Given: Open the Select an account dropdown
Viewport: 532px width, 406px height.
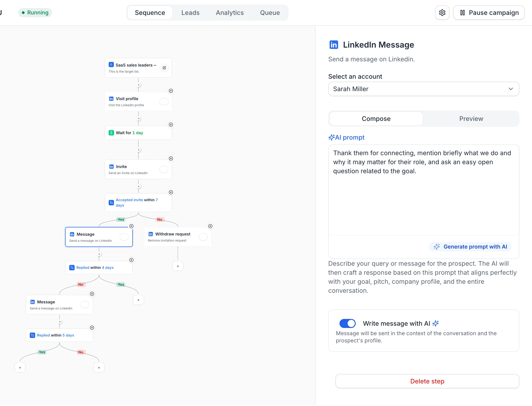Looking at the screenshot, I should (x=424, y=89).
